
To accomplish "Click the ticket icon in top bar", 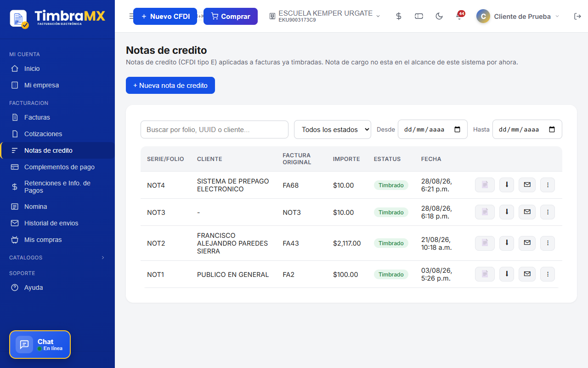I will click(x=419, y=16).
